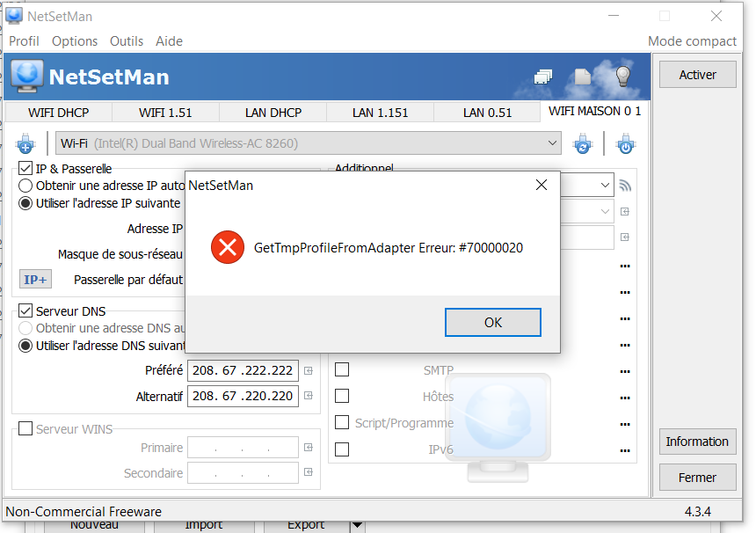Click the arrow icon beside Primaire WINS
756x533 pixels.
309,448
